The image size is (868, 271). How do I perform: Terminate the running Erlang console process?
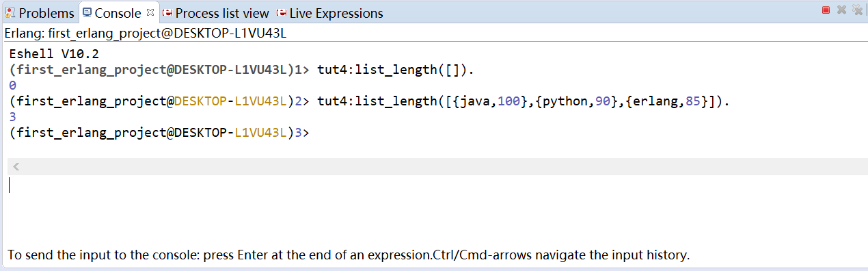826,10
